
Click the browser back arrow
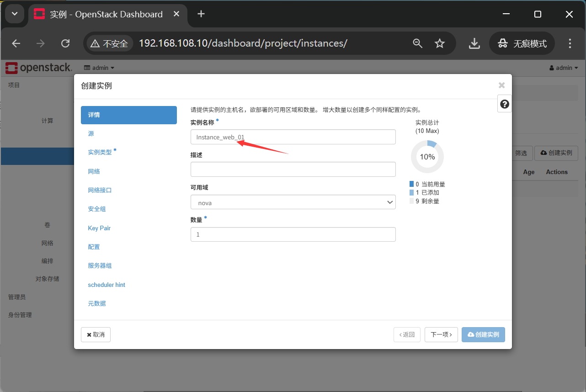coord(16,43)
